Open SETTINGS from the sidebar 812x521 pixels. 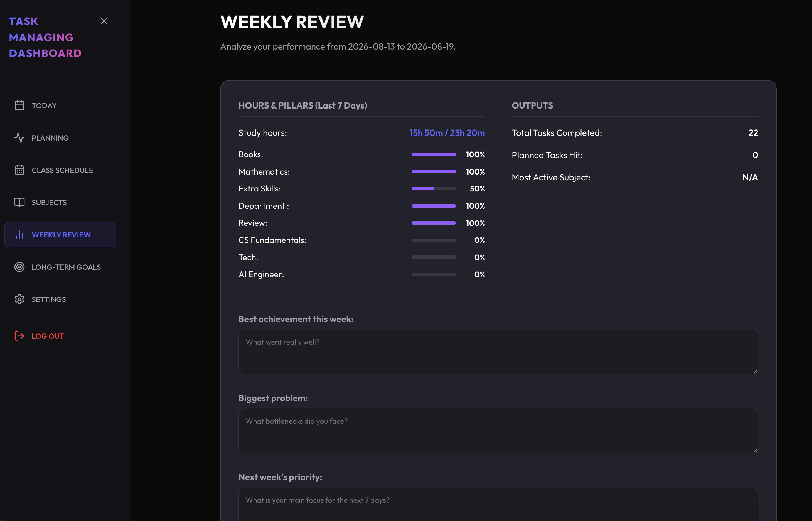click(x=60, y=299)
